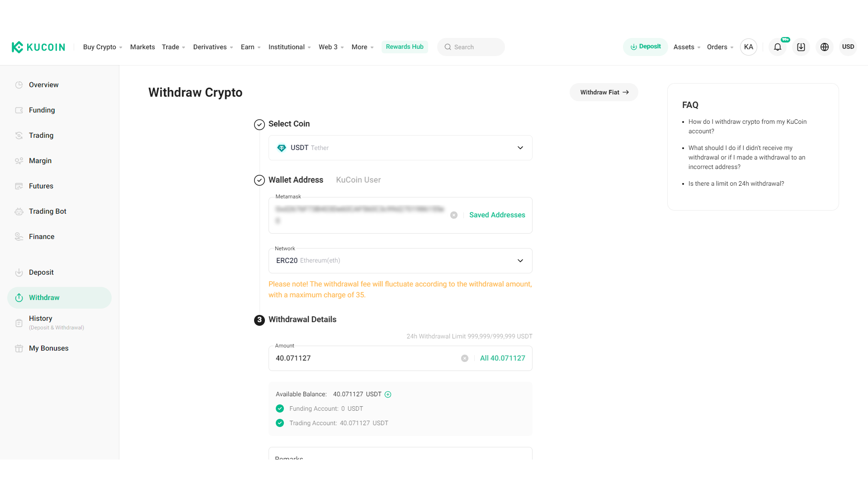Click the Withdraw Fiat button
This screenshot has width=868, height=488.
click(x=604, y=92)
